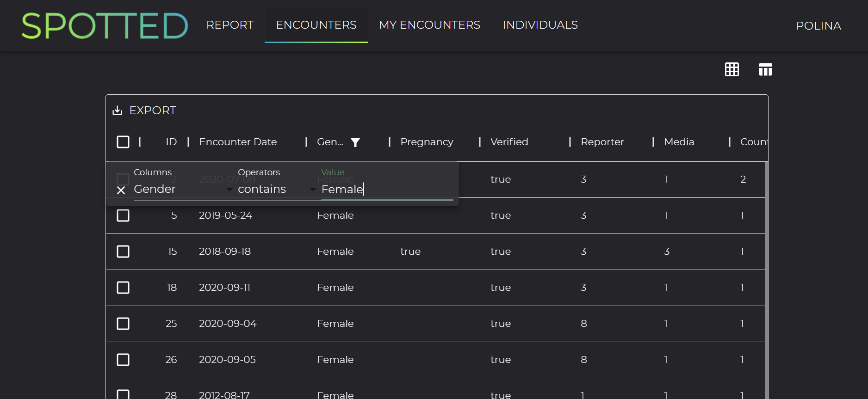Open the SPOTTED logo home link
This screenshot has width=868, height=399.
click(x=105, y=26)
